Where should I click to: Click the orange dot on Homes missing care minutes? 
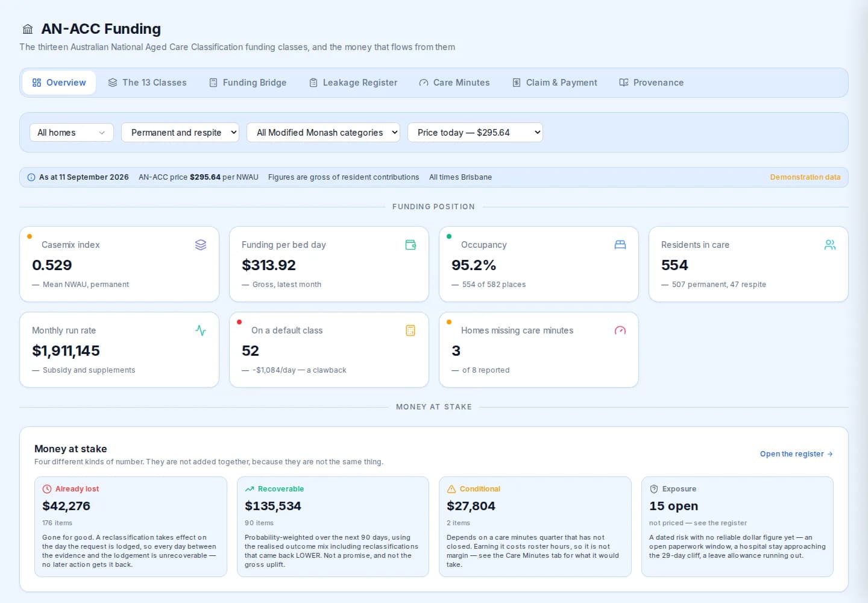click(449, 322)
